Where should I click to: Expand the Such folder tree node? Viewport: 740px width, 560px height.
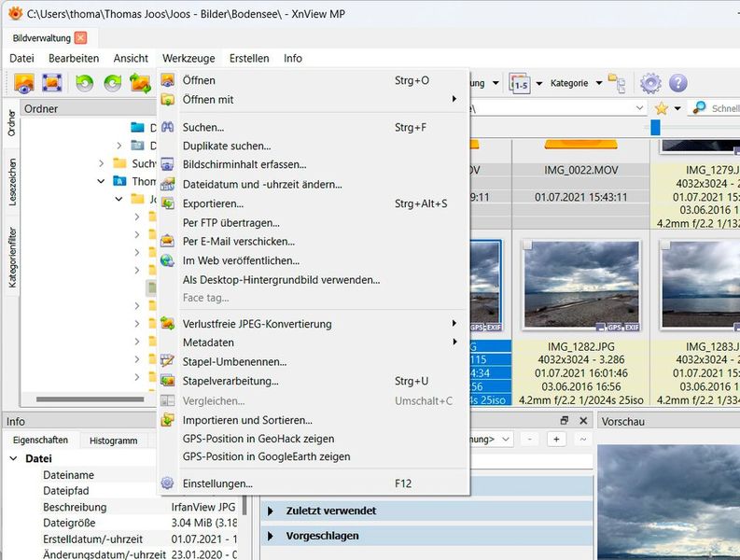coord(101,163)
